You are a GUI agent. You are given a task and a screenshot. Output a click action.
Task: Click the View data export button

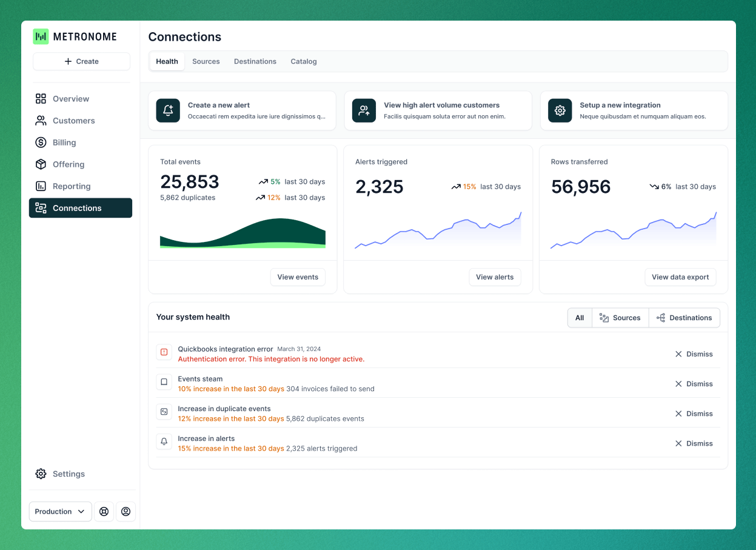[680, 277]
